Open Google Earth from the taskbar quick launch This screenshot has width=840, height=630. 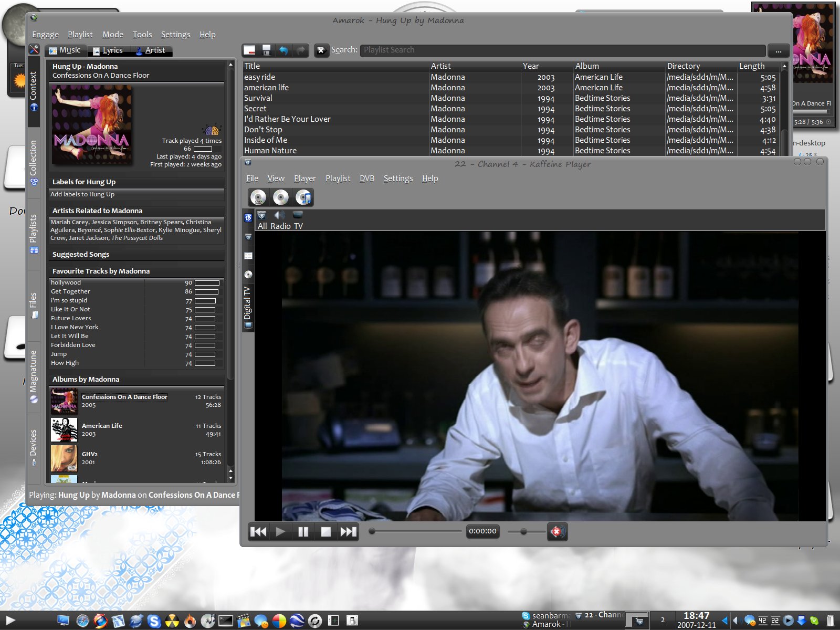click(x=297, y=621)
